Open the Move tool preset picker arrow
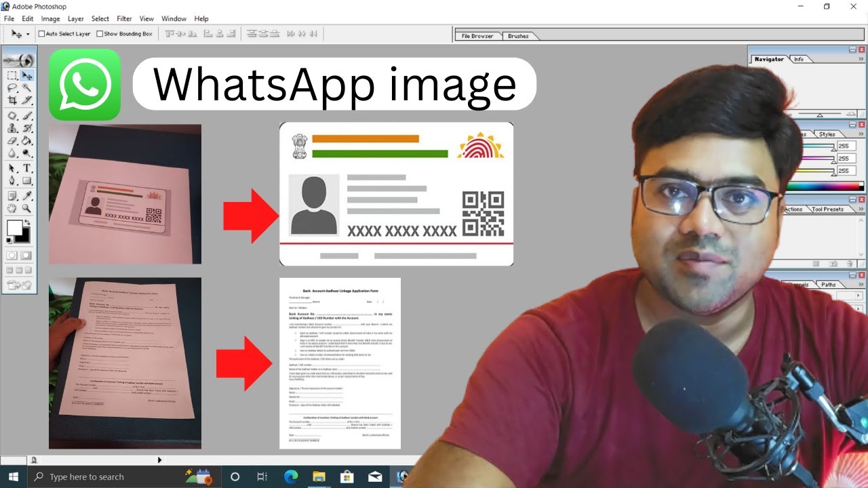The height and width of the screenshot is (488, 868). point(28,34)
